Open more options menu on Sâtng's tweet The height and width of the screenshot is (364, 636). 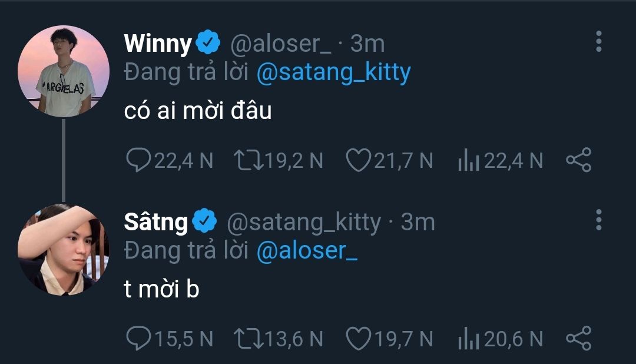click(x=598, y=220)
